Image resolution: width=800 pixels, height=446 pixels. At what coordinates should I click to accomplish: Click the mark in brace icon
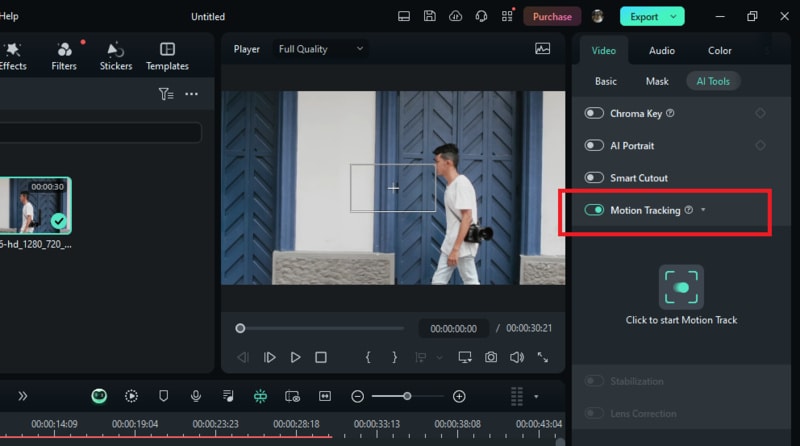pos(368,357)
